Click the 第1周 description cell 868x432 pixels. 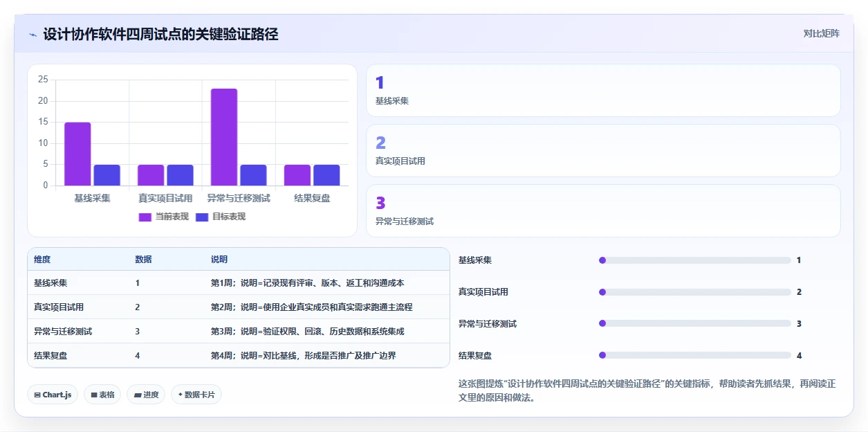pos(308,283)
